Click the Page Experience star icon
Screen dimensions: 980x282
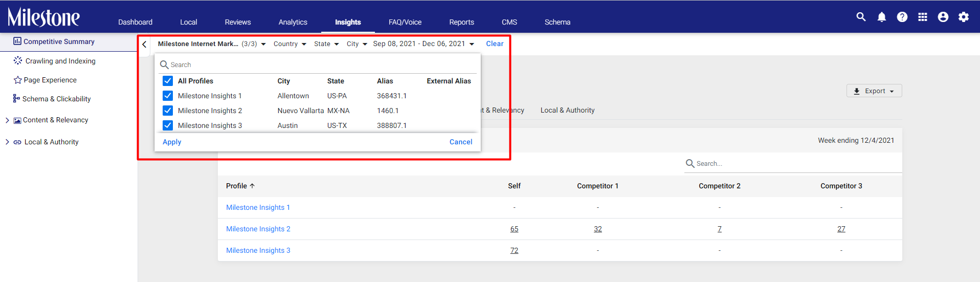click(18, 80)
